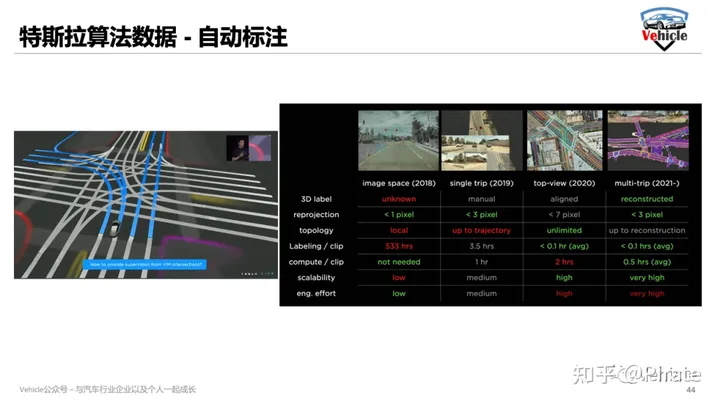Select the slide title 特斯拉算法数据 - 自动标注
Image resolution: width=720 pixels, height=404 pixels.
point(153,37)
